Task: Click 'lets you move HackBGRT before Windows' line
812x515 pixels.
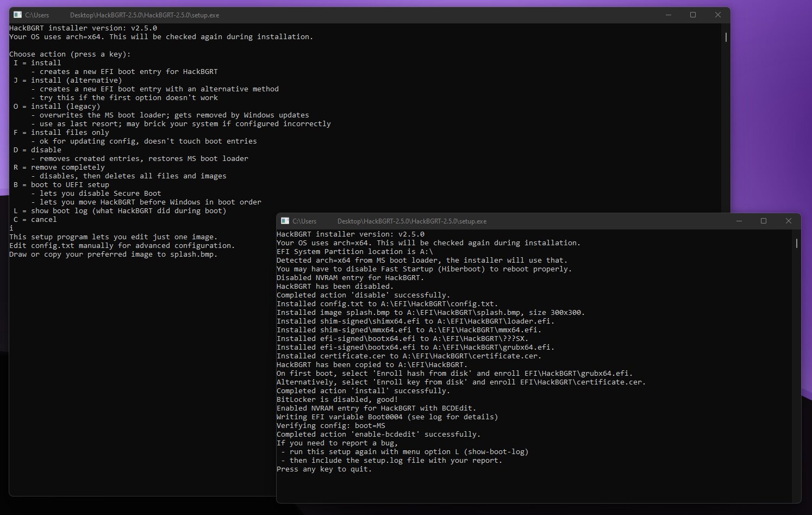Action: pos(146,202)
